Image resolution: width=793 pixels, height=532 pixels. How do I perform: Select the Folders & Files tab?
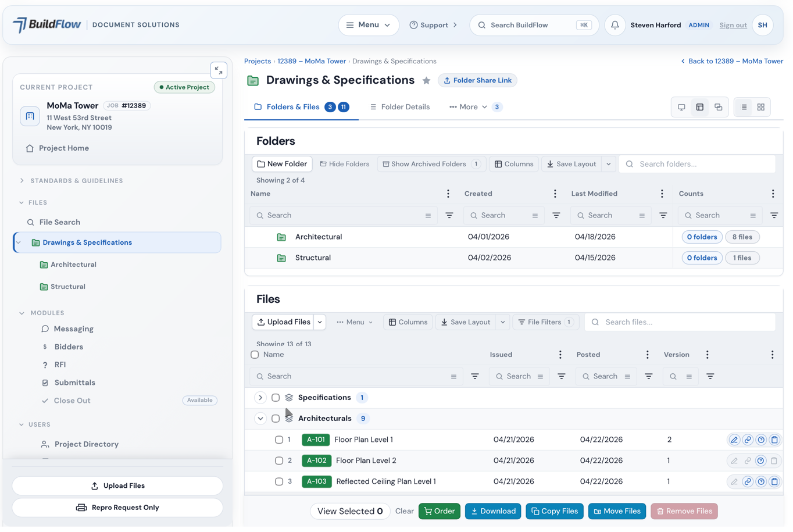point(301,107)
